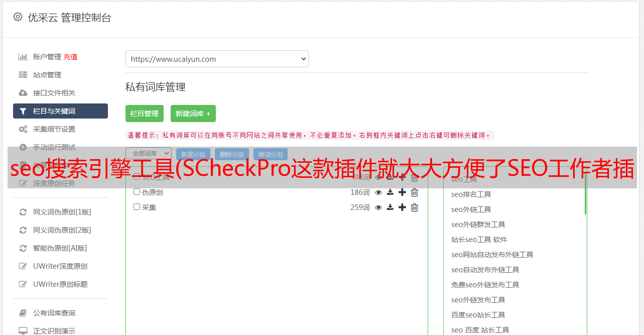Open 手动运行测试 sidebar item
The width and height of the screenshot is (644, 335).
tap(54, 147)
